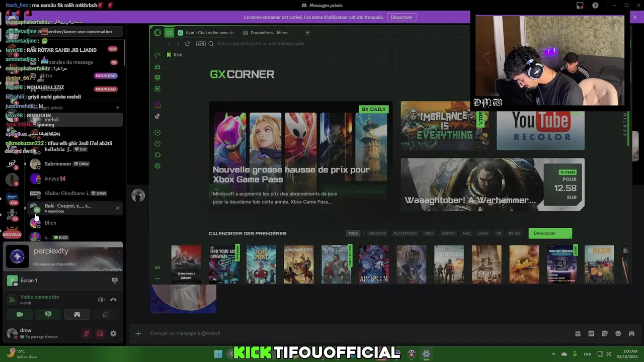Open browser Settings gear in the sidebar
Viewport: 644px width, 362px height.
coord(157,166)
